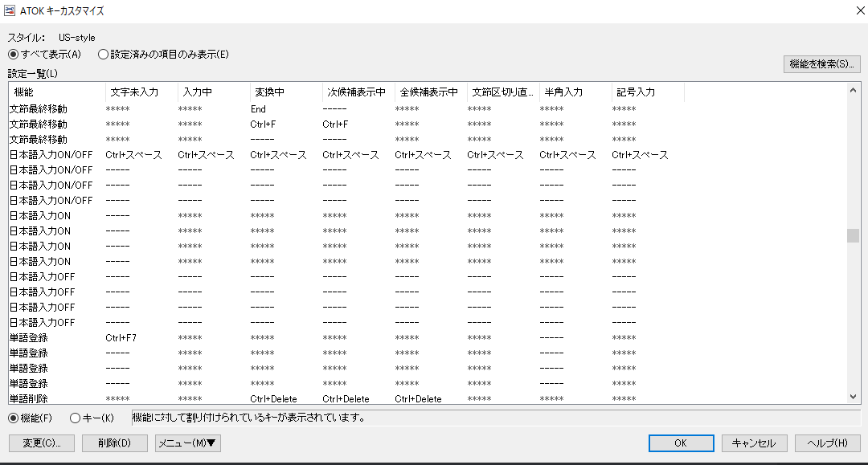Click the scroll up arrow of the list
Screen dimensions: 868x465
tap(853, 90)
